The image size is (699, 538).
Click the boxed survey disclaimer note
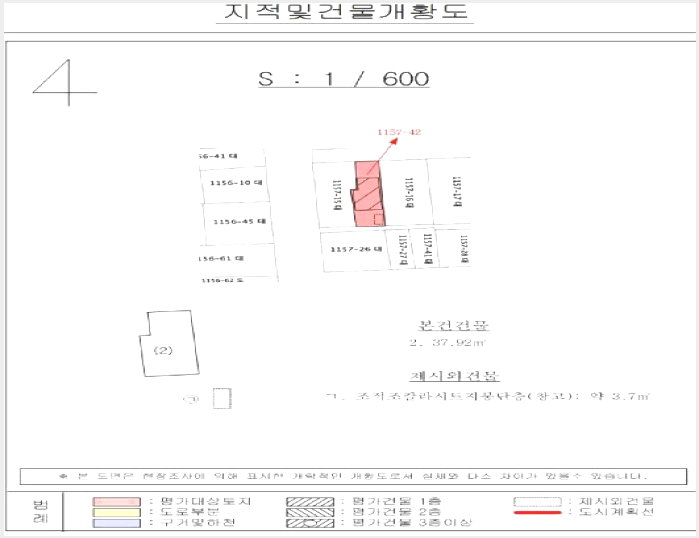click(354, 476)
